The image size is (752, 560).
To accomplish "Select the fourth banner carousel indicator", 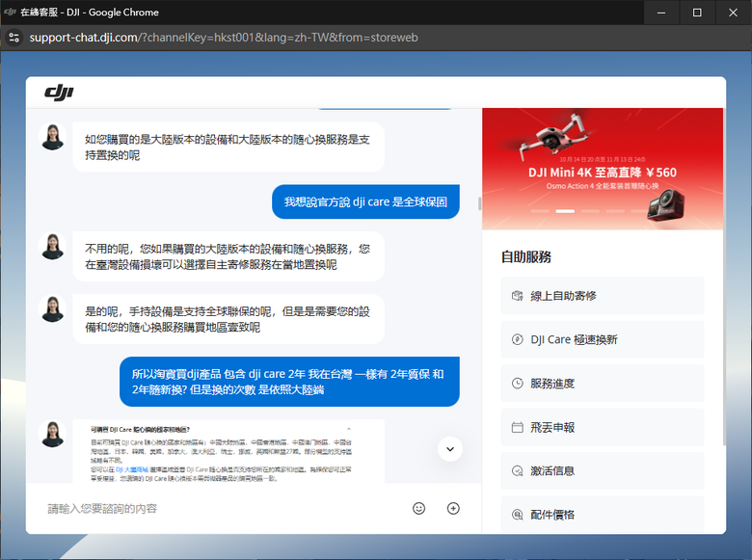I will point(615,211).
